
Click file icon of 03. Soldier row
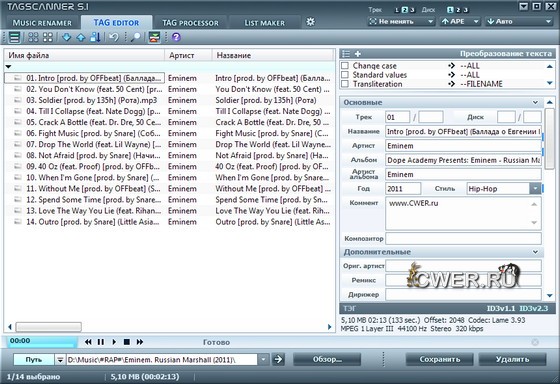pos(18,100)
